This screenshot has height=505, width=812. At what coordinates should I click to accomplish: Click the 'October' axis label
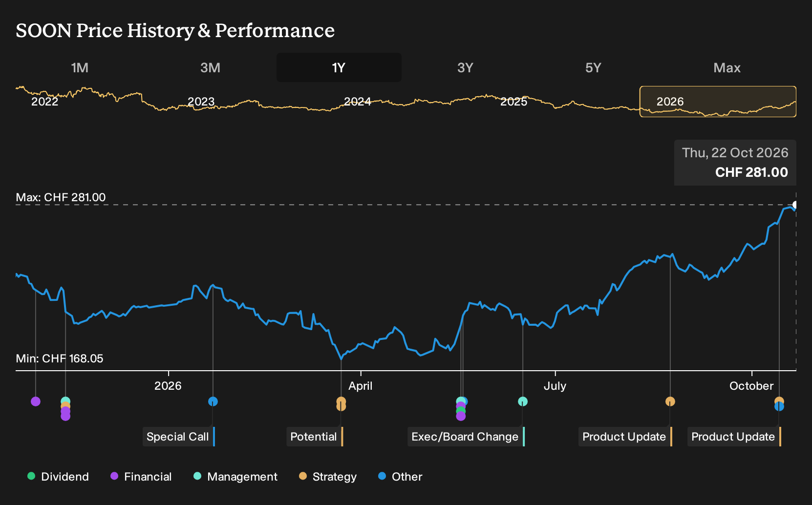click(751, 386)
